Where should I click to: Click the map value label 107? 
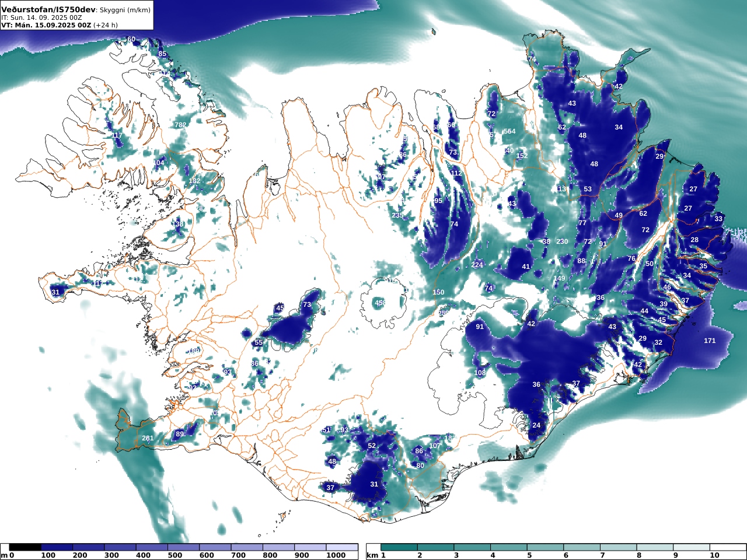click(x=435, y=446)
